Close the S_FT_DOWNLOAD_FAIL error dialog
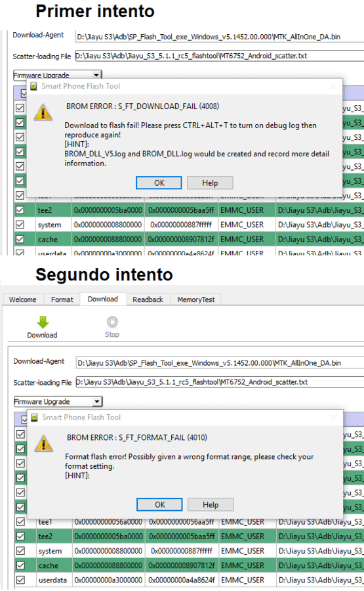 pos(333,86)
